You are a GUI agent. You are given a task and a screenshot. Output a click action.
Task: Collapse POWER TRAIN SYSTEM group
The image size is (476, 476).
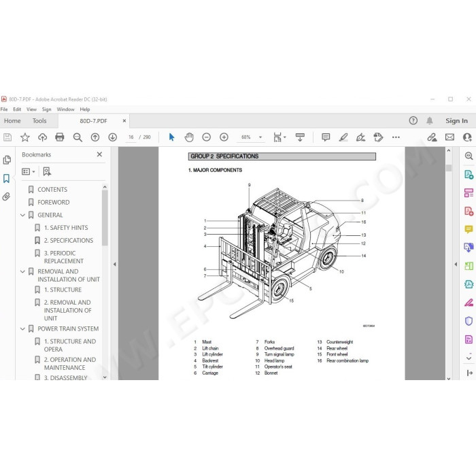coord(22,329)
